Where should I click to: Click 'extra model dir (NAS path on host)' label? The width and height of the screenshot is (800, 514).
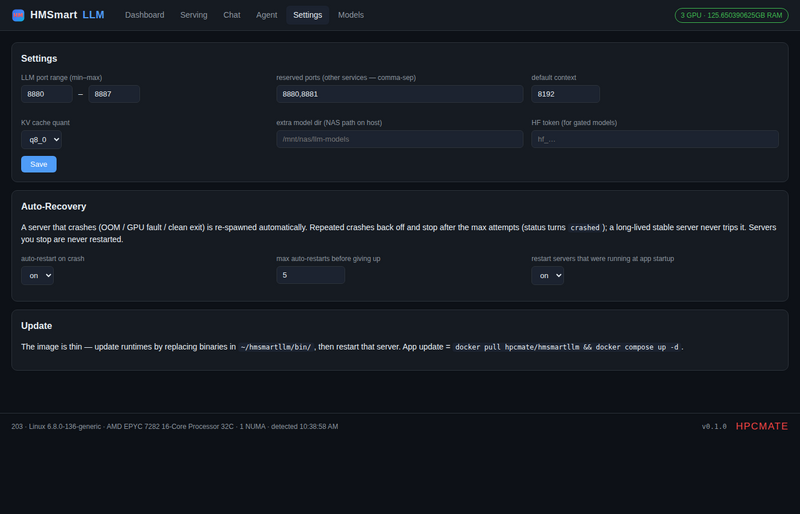pyautogui.click(x=329, y=123)
